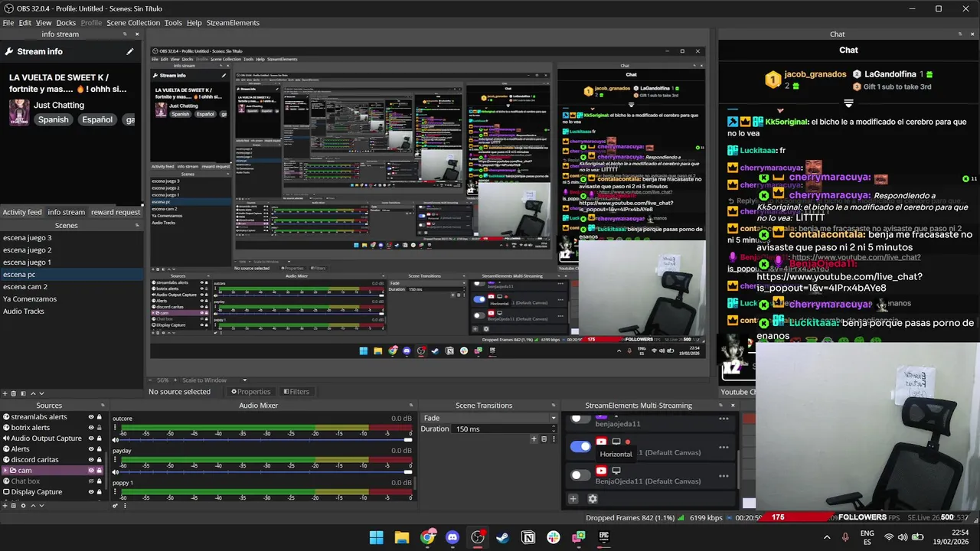The width and height of the screenshot is (980, 551).
Task: Click the Windows Start button
Action: pos(377,537)
